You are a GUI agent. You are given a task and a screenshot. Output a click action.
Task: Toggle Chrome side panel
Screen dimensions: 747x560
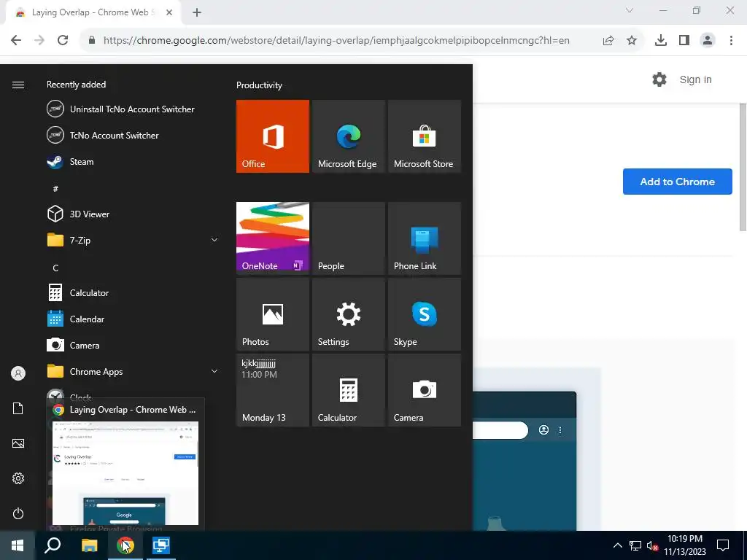click(684, 41)
